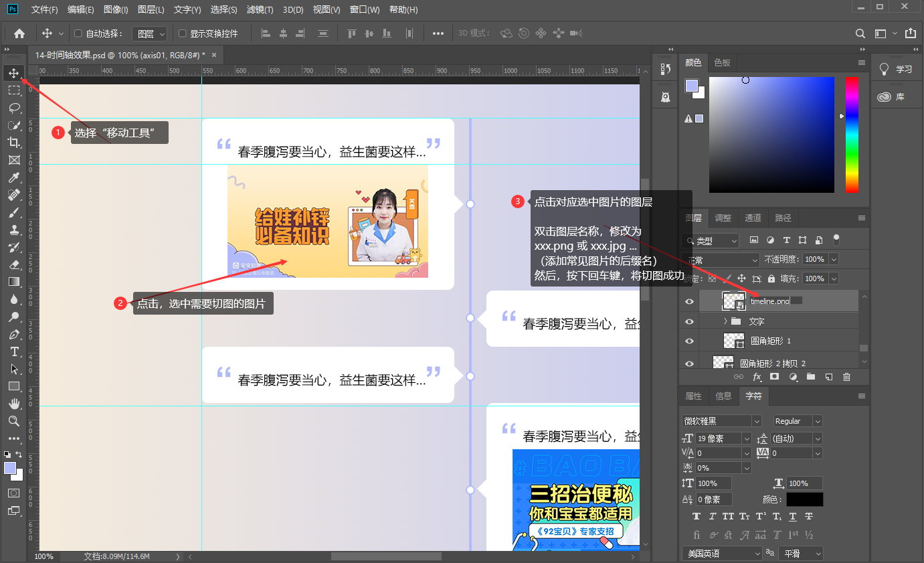Viewport: 924px width, 563px height.
Task: Toggle the layer filter on/off switch
Action: tap(836, 240)
